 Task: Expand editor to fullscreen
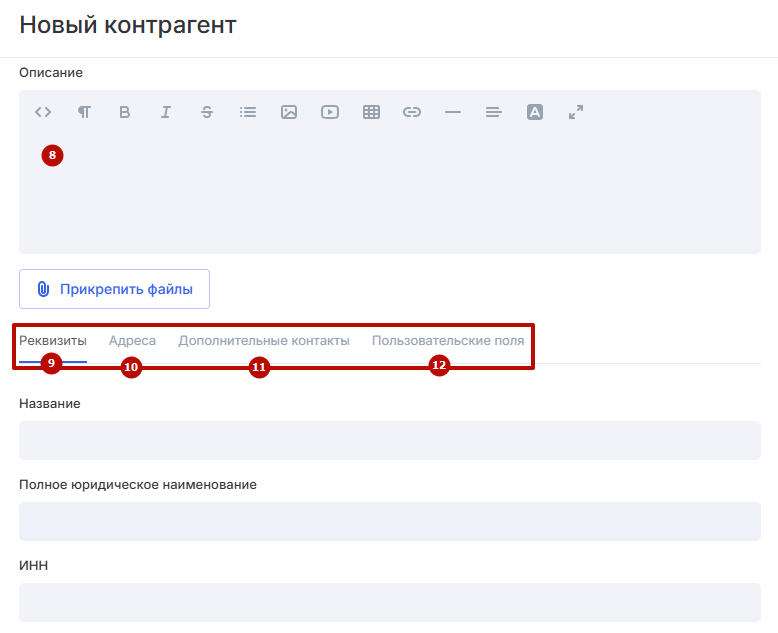[x=576, y=112]
